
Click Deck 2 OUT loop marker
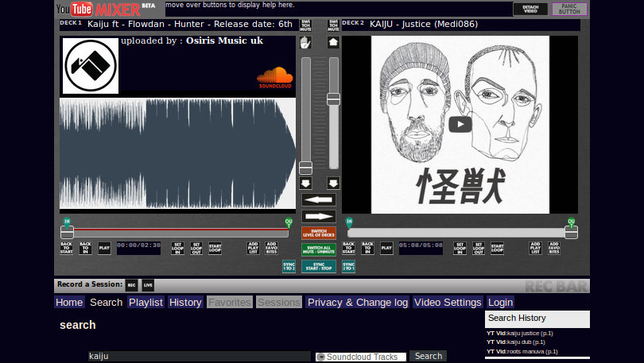(572, 222)
